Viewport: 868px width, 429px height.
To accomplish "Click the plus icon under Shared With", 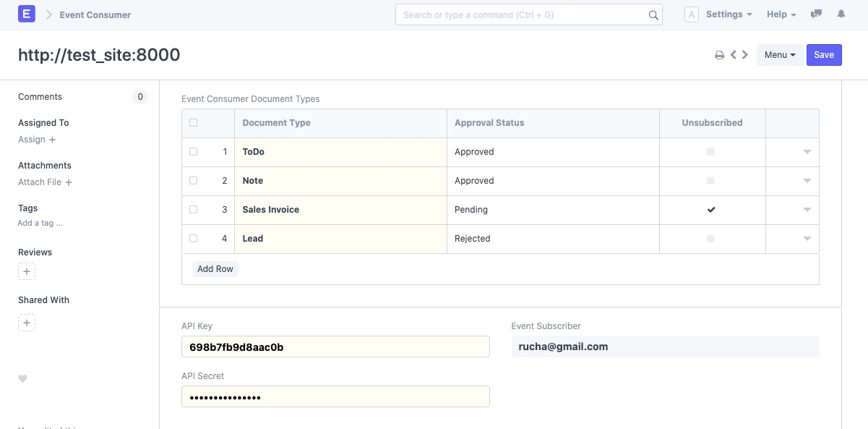I will click(x=27, y=323).
